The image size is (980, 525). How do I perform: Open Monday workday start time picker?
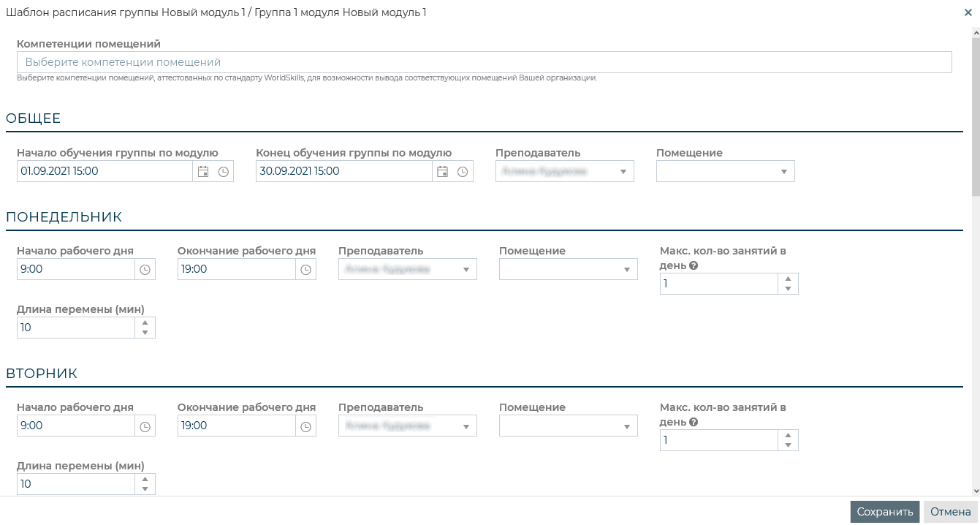[x=145, y=270]
